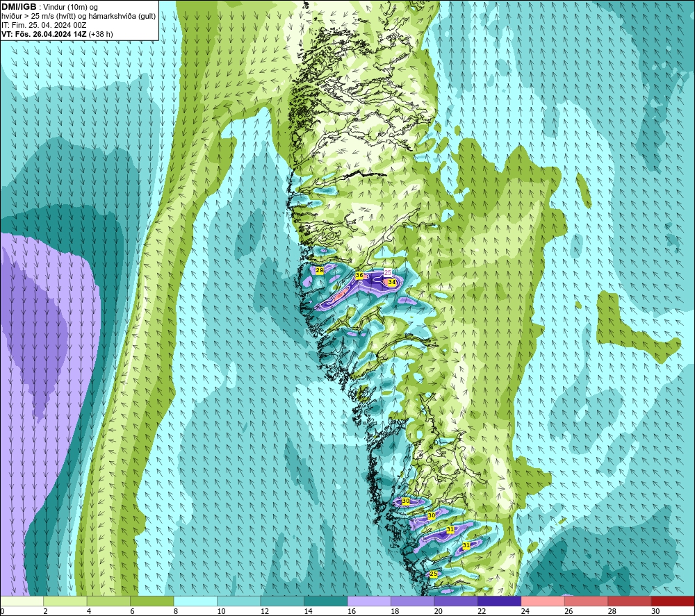Pick the red 28–30 m/s swatch
The width and height of the screenshot is (695, 616).
(630, 601)
